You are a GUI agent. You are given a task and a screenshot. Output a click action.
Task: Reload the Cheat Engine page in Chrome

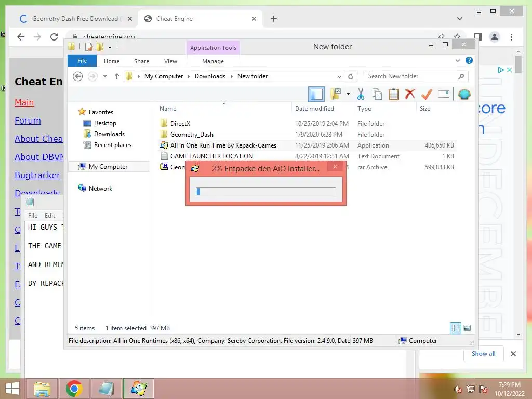[x=54, y=37]
